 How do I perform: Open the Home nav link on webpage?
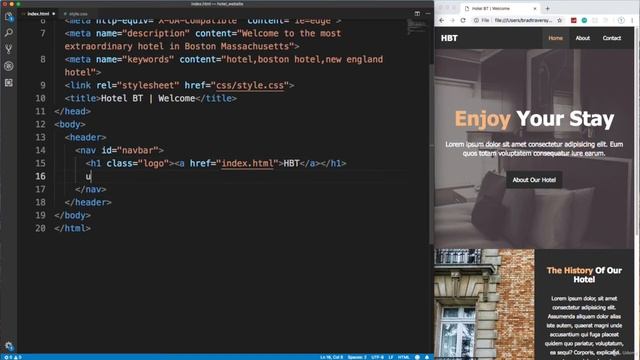tap(556, 38)
